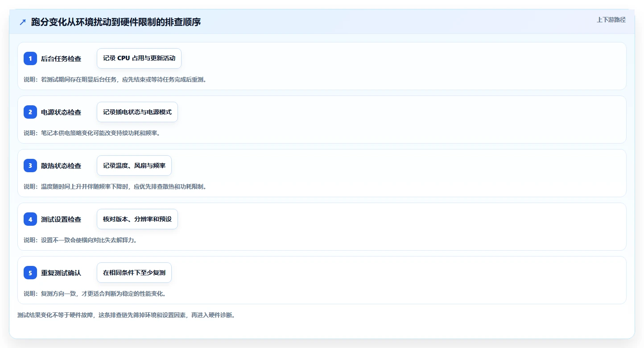Image resolution: width=644 pixels, height=348 pixels.
Task: Click the heading 跑分变化从环境扰动到硬件限制的排查顺序
Action: pos(116,22)
